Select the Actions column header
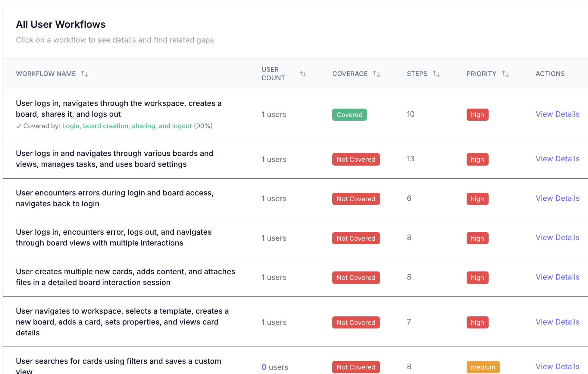The image size is (588, 374). 550,73
